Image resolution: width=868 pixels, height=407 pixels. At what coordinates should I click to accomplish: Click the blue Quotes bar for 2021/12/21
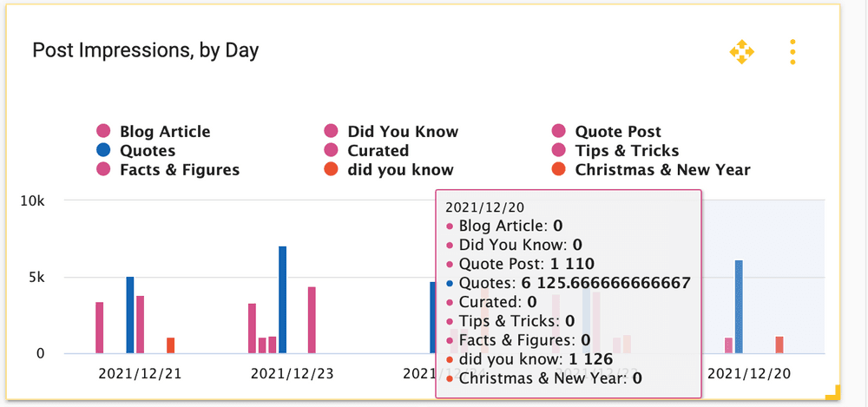coord(130,315)
